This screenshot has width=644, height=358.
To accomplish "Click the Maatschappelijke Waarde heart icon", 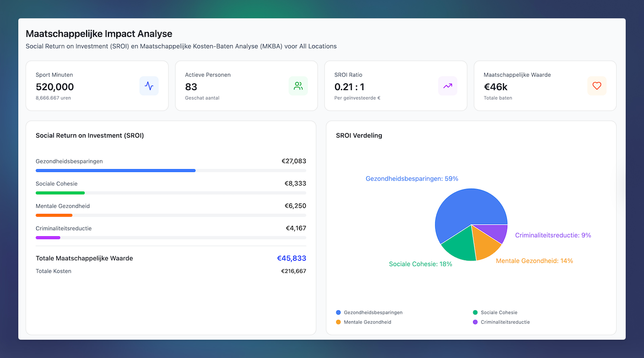I will coord(596,86).
